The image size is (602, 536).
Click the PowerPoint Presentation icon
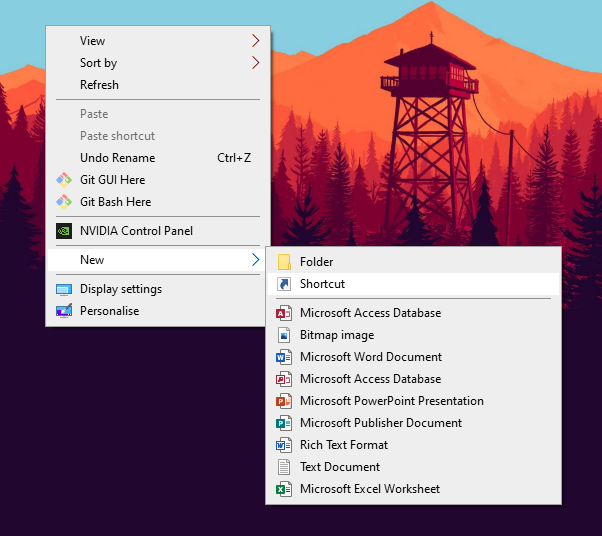(x=284, y=401)
